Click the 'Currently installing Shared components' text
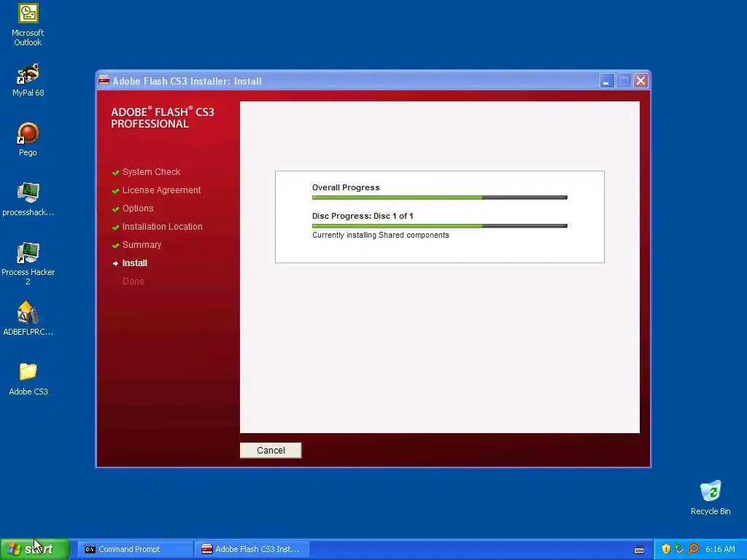This screenshot has width=747, height=560. (x=381, y=236)
